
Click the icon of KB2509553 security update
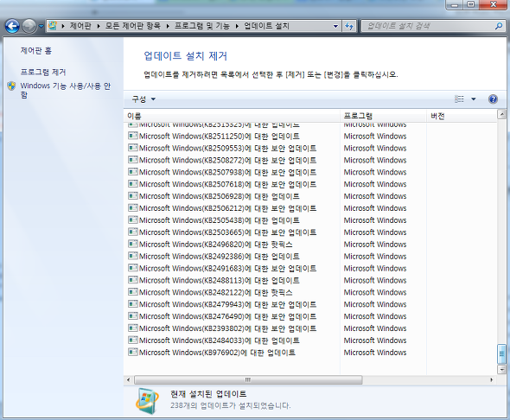[133, 148]
